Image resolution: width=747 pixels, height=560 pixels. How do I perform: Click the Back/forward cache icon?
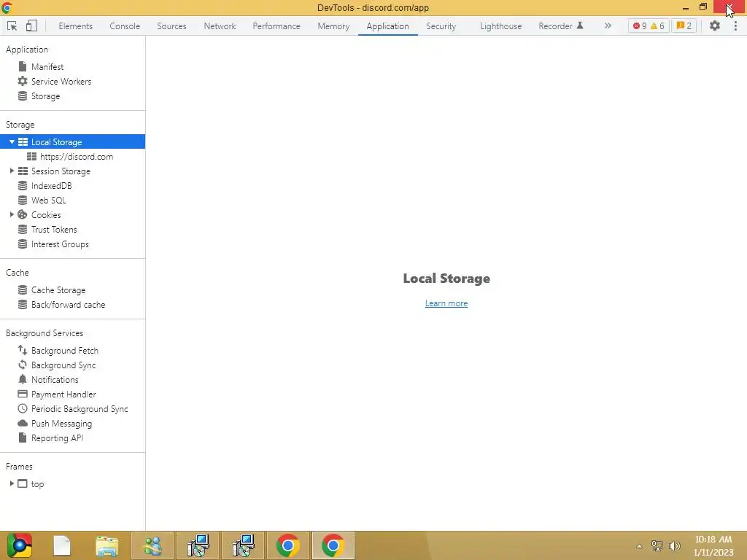23,304
